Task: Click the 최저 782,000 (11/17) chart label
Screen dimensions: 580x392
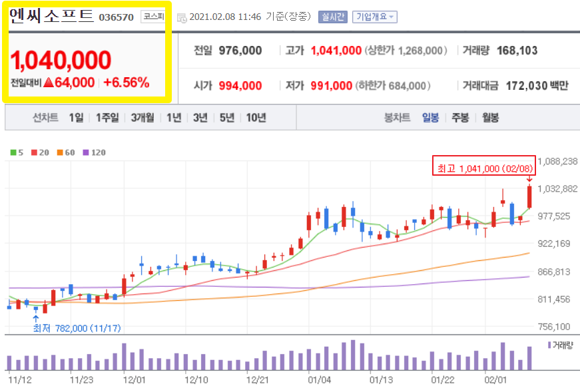Action: [x=77, y=328]
